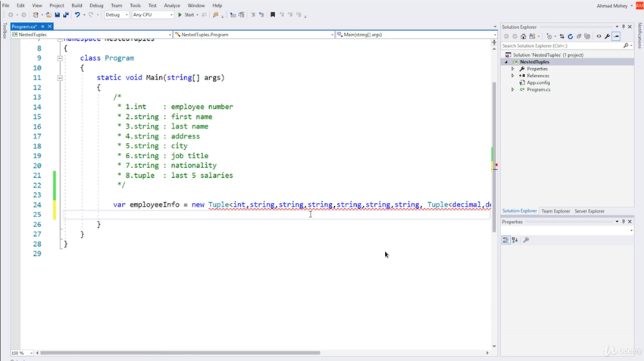The height and width of the screenshot is (361, 644).
Task: Click the Open File toolbar icon
Action: (x=48, y=15)
